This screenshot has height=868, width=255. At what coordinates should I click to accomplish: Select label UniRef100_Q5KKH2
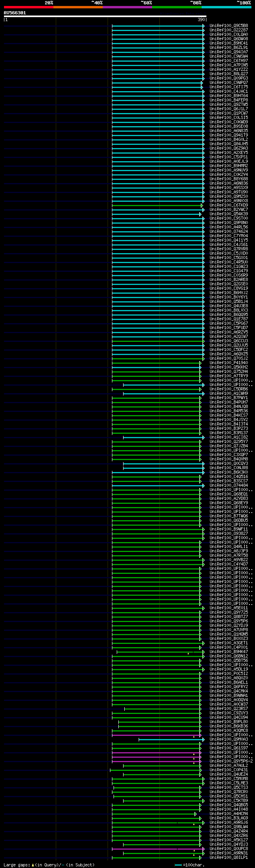229,367
